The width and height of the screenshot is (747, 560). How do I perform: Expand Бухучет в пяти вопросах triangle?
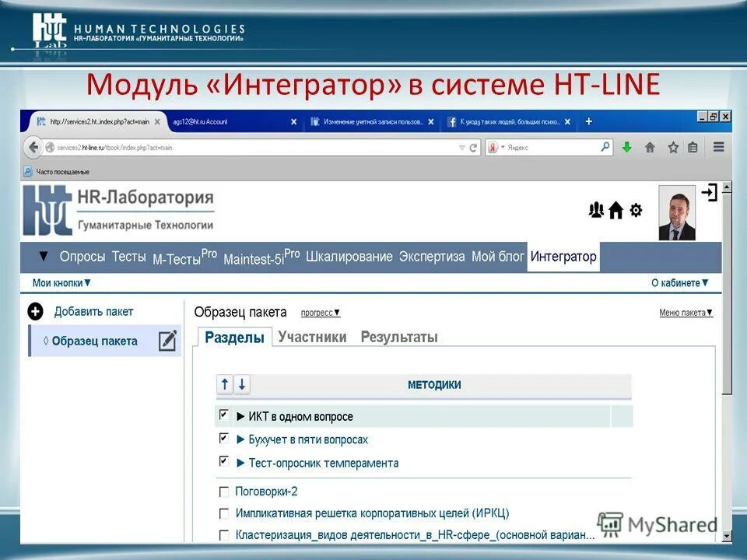pyautogui.click(x=240, y=439)
